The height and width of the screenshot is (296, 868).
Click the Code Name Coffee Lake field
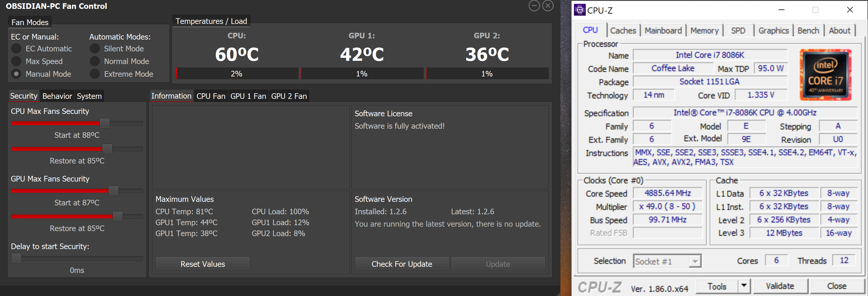coord(673,68)
